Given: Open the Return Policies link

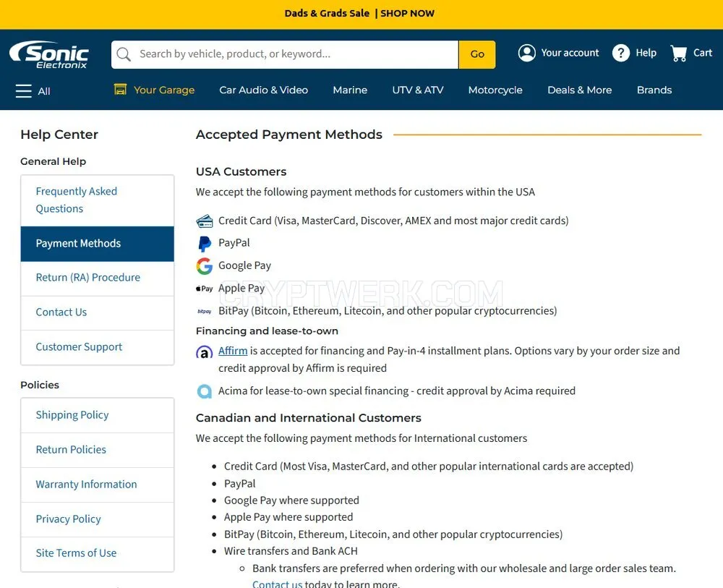Looking at the screenshot, I should point(98,450).
